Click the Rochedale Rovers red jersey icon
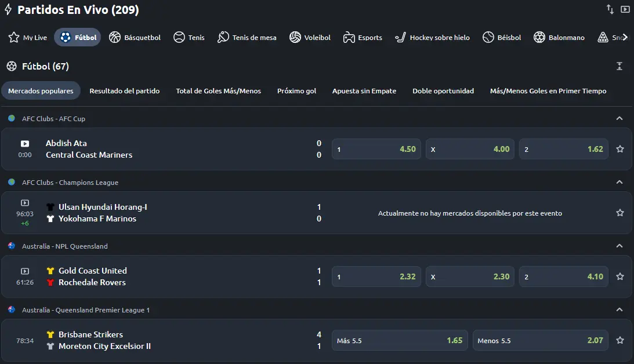Image resolution: width=634 pixels, height=364 pixels. (x=50, y=283)
